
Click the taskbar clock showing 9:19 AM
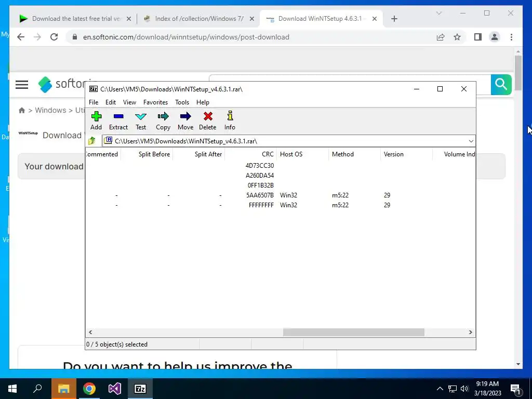(x=487, y=389)
